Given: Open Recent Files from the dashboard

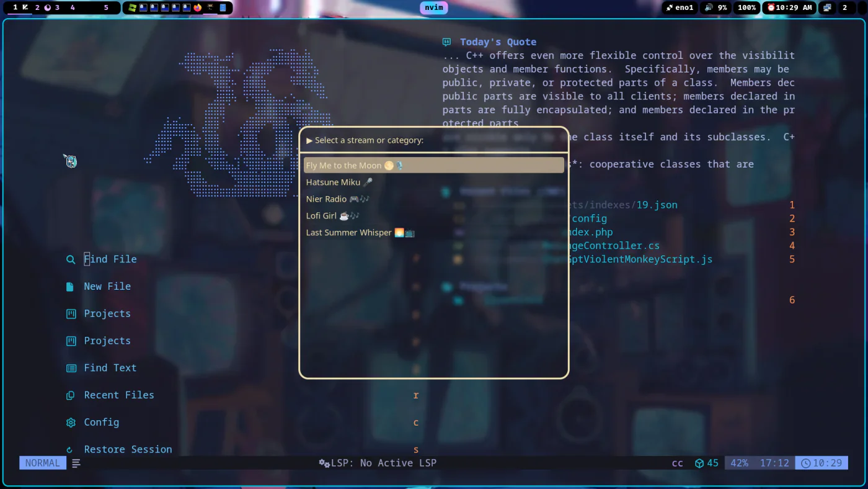Looking at the screenshot, I should point(119,395).
